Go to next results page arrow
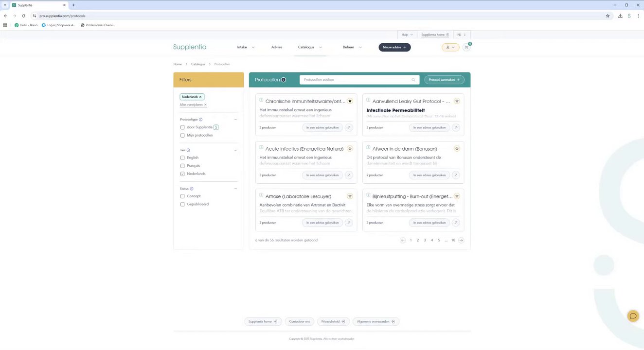644x350 pixels. tap(461, 240)
